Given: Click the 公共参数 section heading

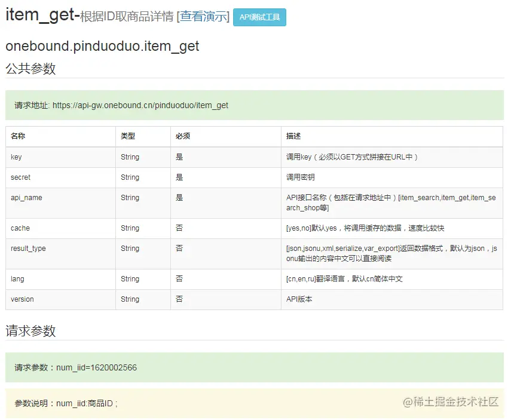Looking at the screenshot, I should (x=30, y=69).
